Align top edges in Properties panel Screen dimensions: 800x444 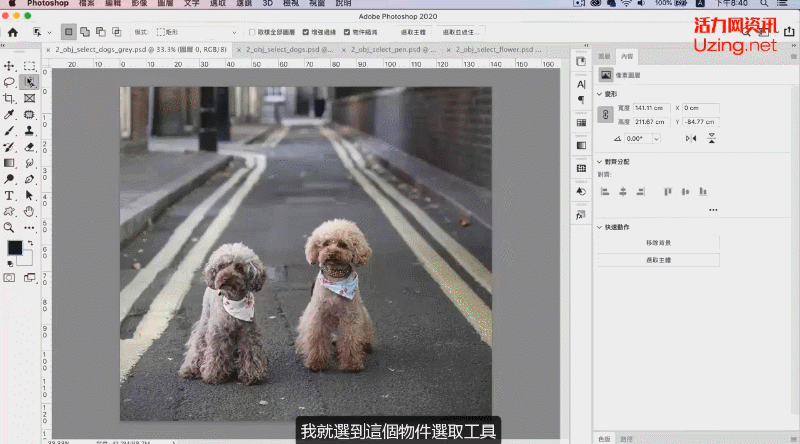(x=668, y=191)
